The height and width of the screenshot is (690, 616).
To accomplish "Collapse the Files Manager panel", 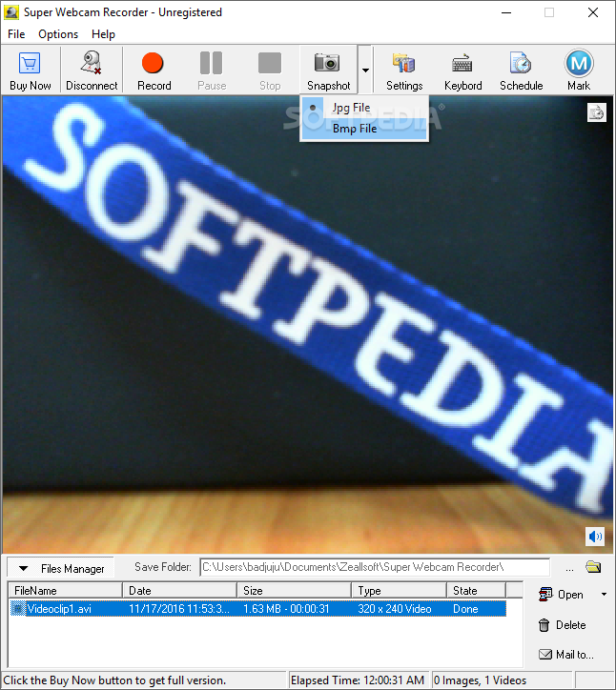I will 61,568.
